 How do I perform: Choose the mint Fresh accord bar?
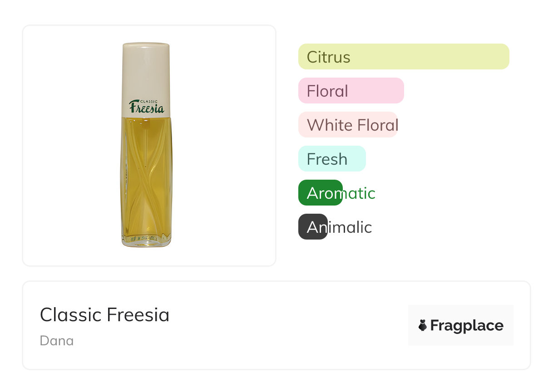(331, 159)
